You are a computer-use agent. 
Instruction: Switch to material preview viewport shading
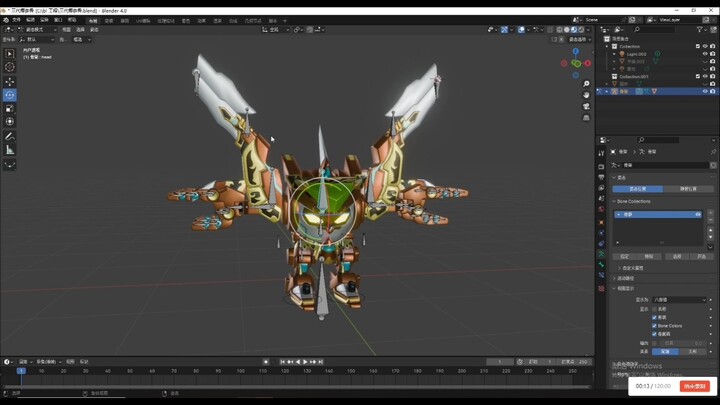pos(574,29)
